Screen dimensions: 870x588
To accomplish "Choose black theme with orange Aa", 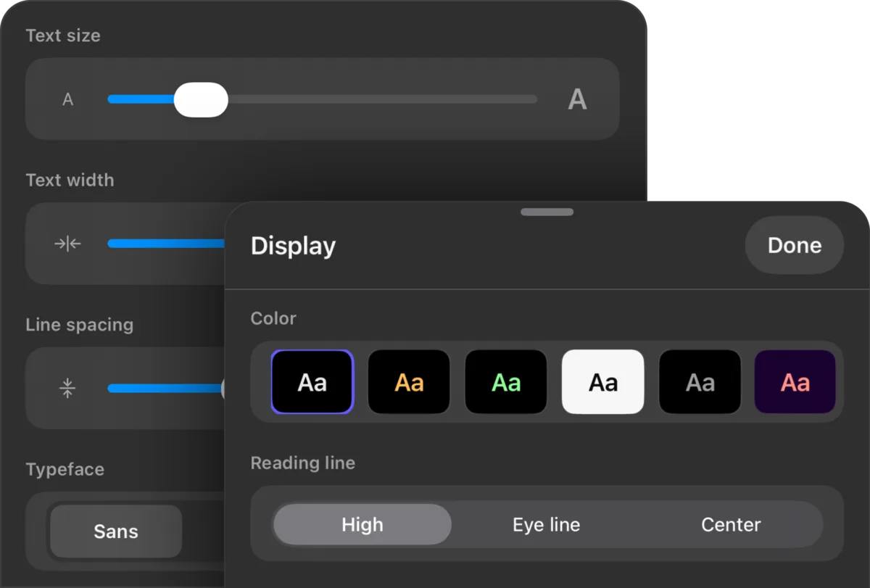I will tap(409, 382).
